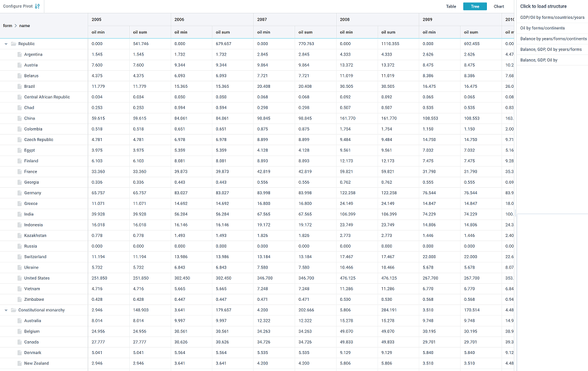The image size is (588, 371).
Task: Click the 2006 column group header
Action: pos(212,19)
